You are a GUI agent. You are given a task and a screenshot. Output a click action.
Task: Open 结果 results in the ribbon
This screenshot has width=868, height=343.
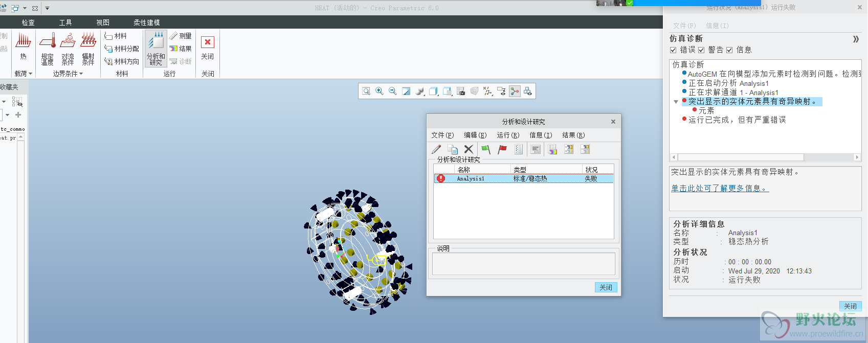tap(181, 49)
